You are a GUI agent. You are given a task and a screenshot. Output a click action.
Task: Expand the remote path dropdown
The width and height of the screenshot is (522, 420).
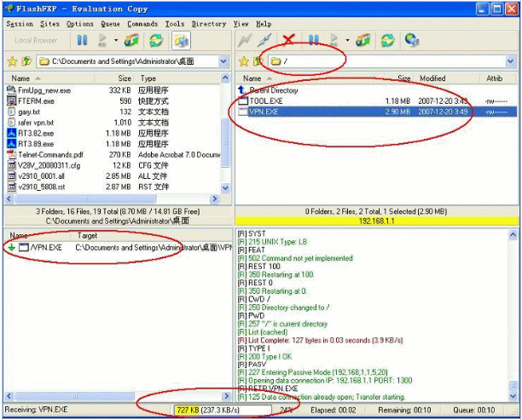tap(511, 61)
